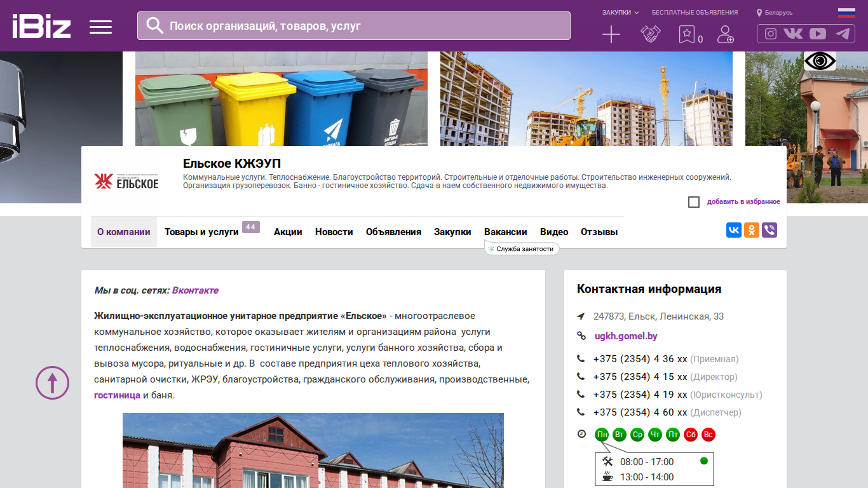The image size is (868, 488).
Task: Open the 'Товары и услуги' tab
Action: point(201,232)
